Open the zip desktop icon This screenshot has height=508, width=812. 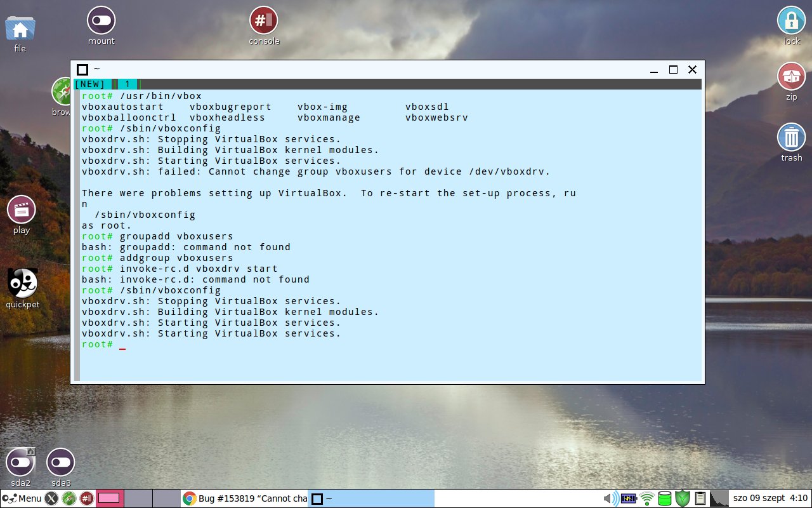tap(792, 76)
